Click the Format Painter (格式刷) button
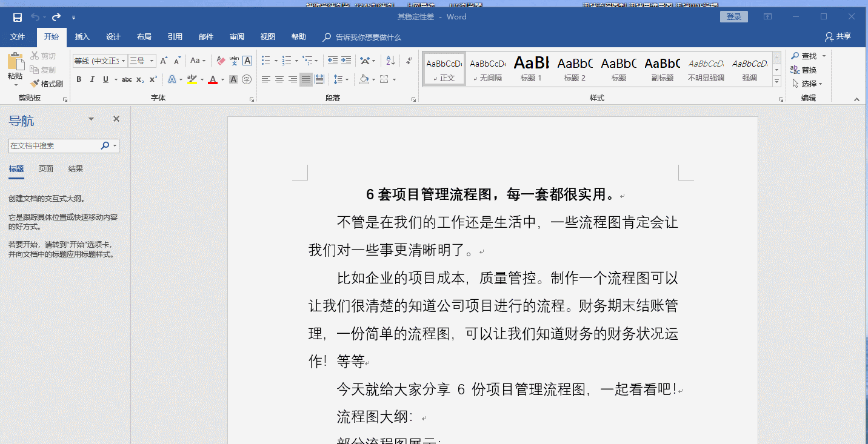 (47, 84)
